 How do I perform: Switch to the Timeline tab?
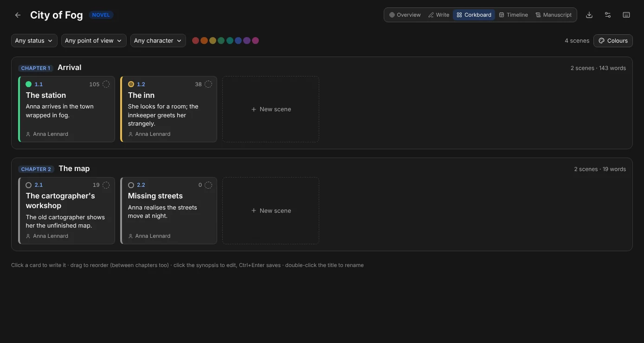coord(513,15)
